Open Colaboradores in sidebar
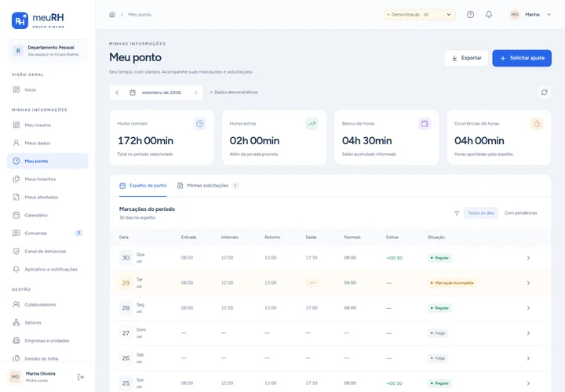This screenshot has width=565, height=392. [48, 304]
